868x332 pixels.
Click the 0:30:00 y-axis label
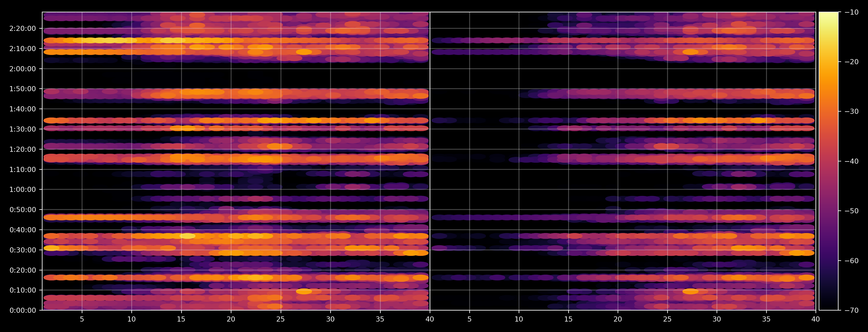click(23, 250)
